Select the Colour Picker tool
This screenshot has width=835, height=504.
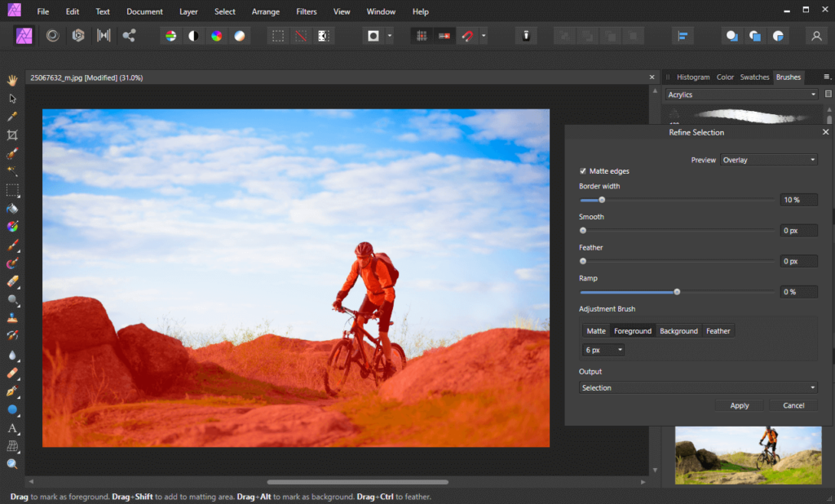11,116
